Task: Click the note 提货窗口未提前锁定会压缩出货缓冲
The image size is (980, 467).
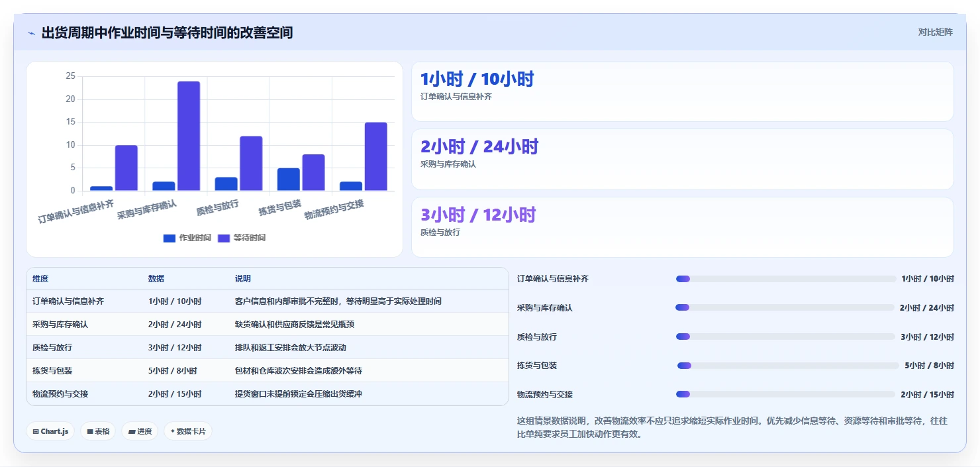Action: click(299, 393)
